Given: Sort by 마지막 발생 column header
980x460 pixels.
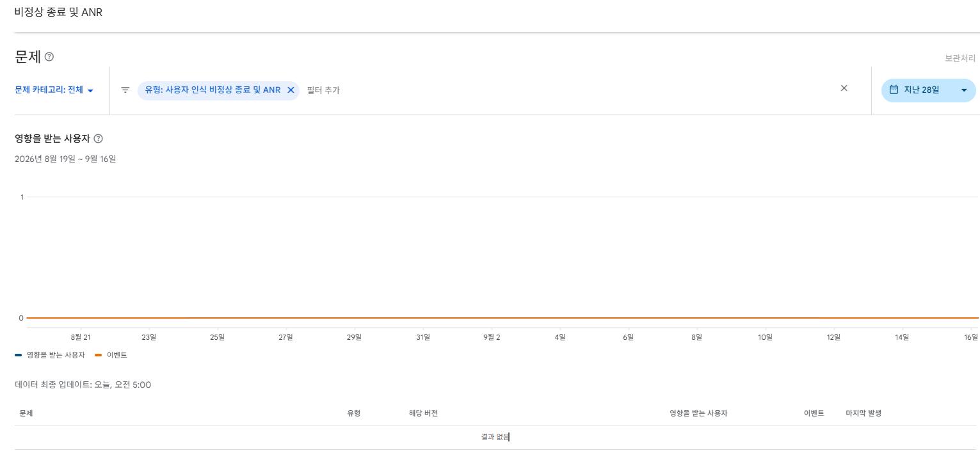Looking at the screenshot, I should point(864,413).
